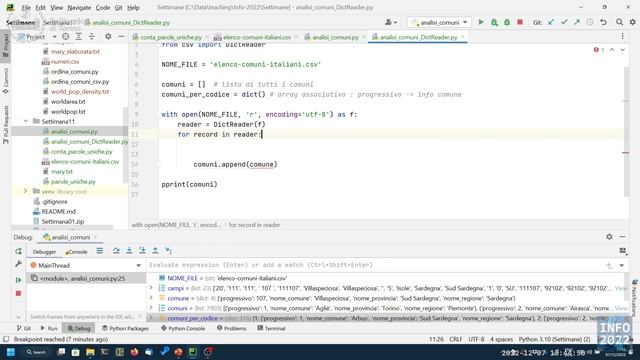Click Select Opened File target icon
The width and height of the screenshot is (640, 360).
pos(65,37)
